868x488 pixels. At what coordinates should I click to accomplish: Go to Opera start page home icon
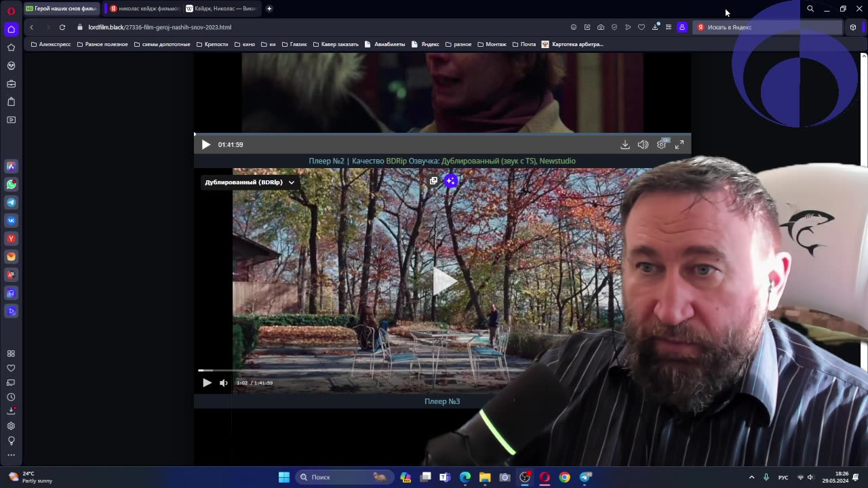[11, 29]
